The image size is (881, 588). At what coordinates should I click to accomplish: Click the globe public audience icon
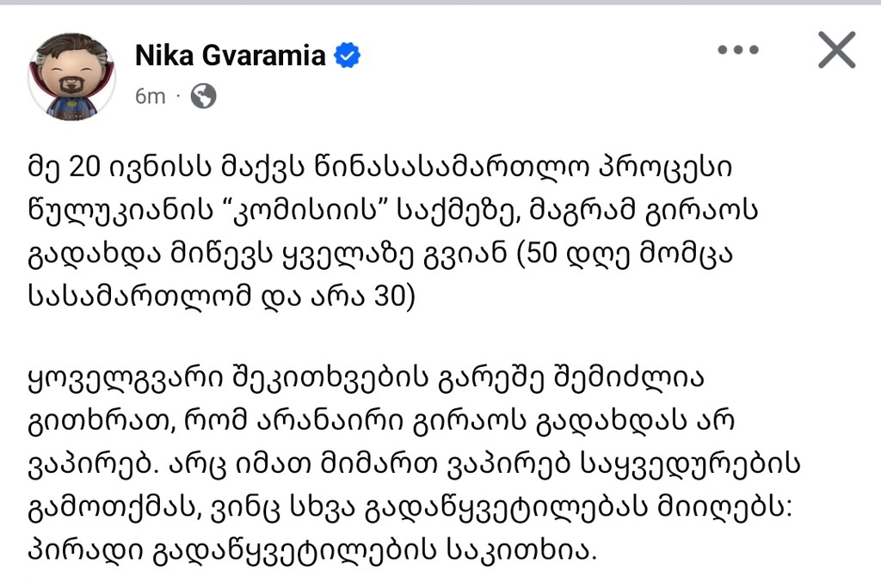click(203, 96)
